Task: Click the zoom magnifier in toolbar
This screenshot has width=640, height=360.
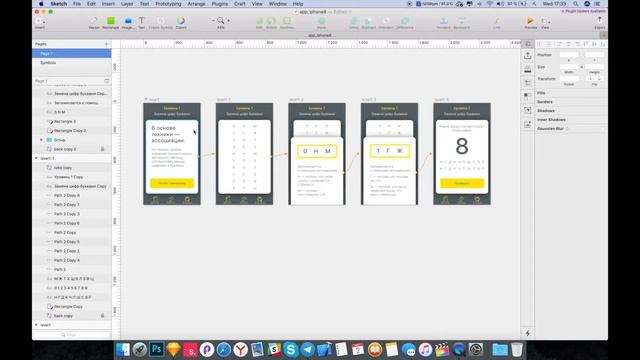Action: (221, 20)
